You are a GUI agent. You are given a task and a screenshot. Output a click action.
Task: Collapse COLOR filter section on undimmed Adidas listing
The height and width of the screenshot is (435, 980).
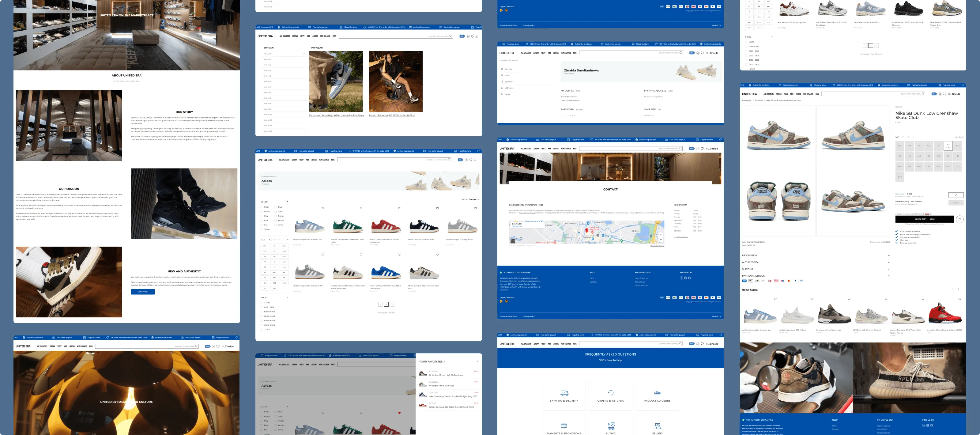click(x=287, y=202)
